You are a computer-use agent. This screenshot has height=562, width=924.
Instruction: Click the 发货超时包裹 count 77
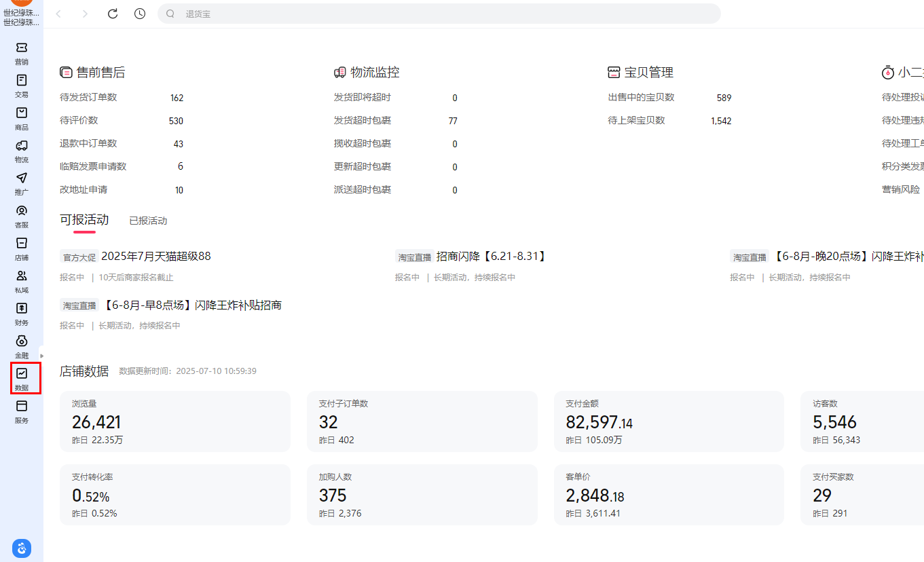tap(453, 121)
